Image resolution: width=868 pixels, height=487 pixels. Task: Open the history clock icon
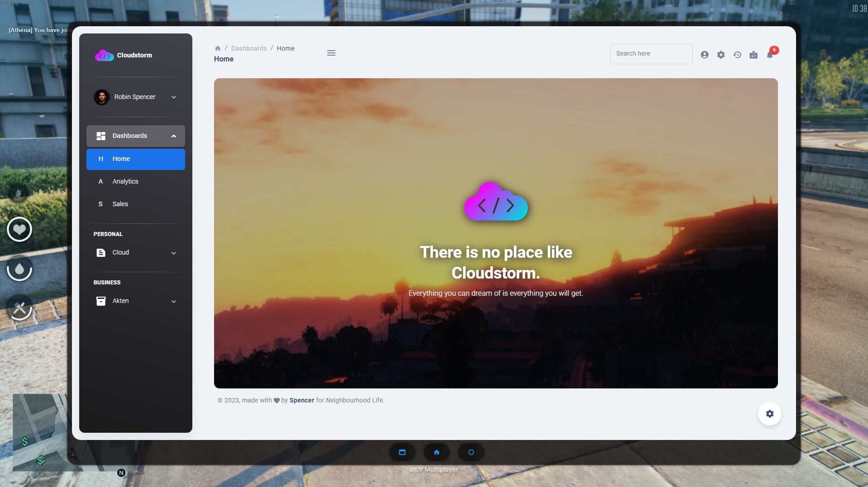point(737,55)
